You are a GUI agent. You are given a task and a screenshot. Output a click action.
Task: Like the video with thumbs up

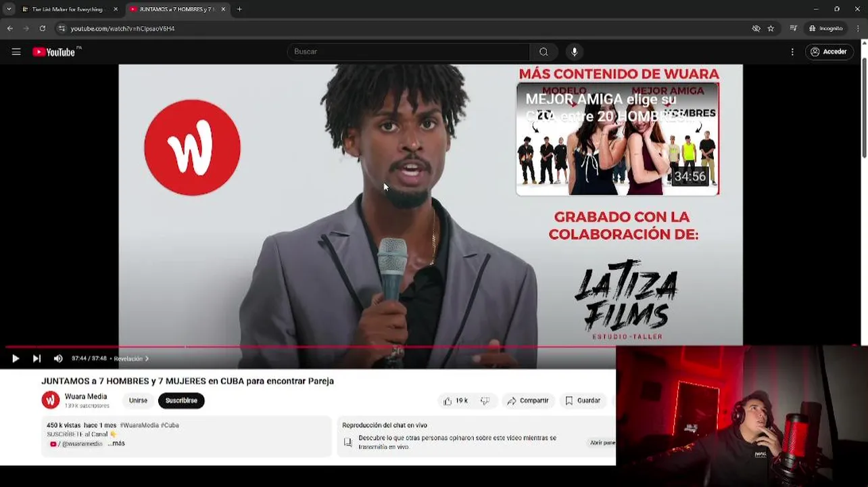(x=456, y=401)
